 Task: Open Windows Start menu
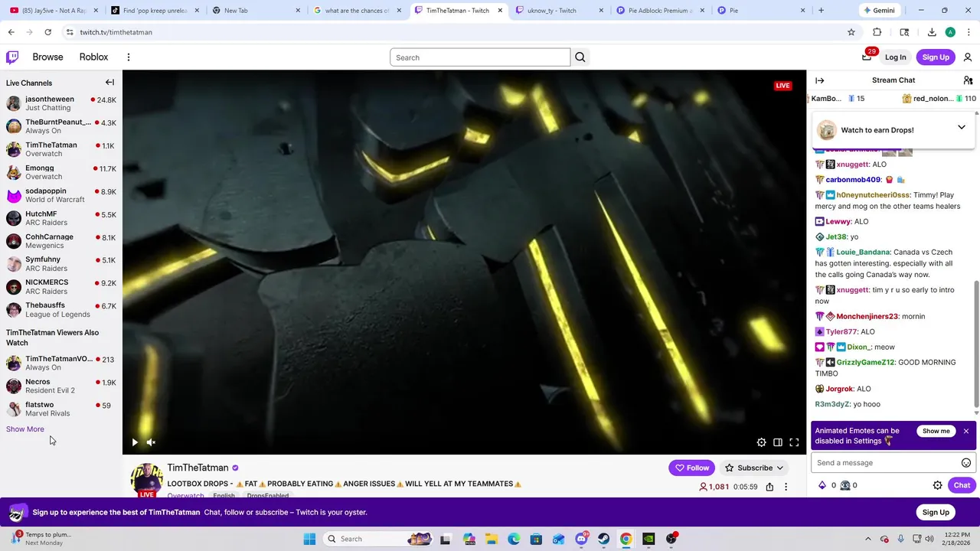pos(309,539)
